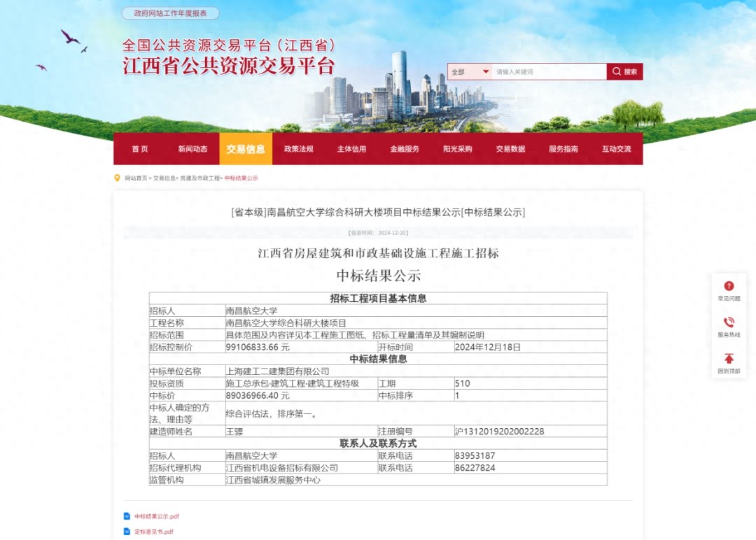The height and width of the screenshot is (540, 756).
Task: Click the 服务热线 phone icon
Action: [729, 322]
